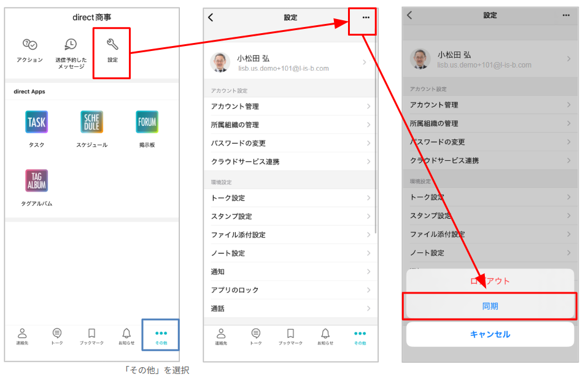The image size is (588, 385).
Task: Expand chevron on 通知 row, middle screen
Action: coord(369,271)
